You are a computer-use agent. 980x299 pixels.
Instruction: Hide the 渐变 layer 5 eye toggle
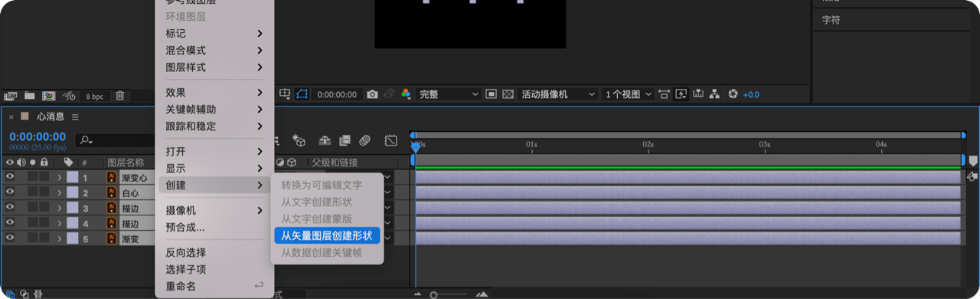(x=10, y=238)
